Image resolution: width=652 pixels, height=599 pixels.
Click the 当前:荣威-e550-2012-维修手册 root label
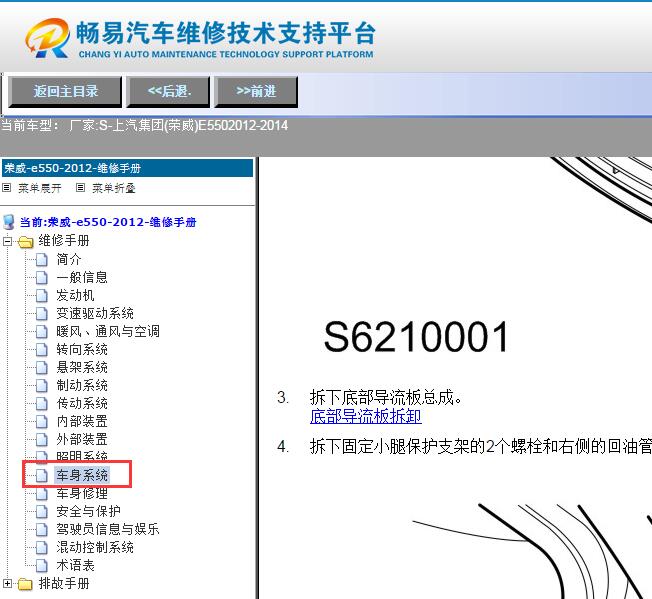[x=108, y=222]
